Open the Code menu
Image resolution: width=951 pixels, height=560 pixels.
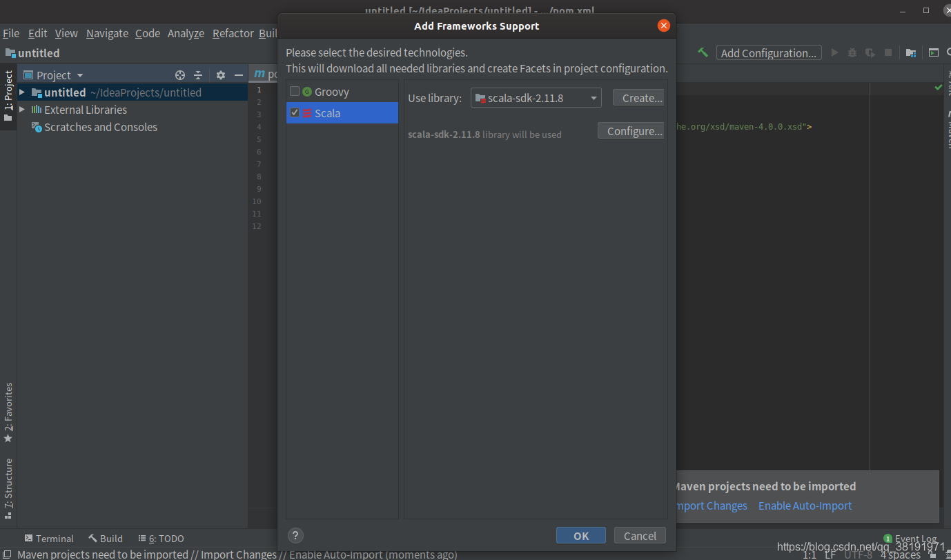(x=148, y=33)
